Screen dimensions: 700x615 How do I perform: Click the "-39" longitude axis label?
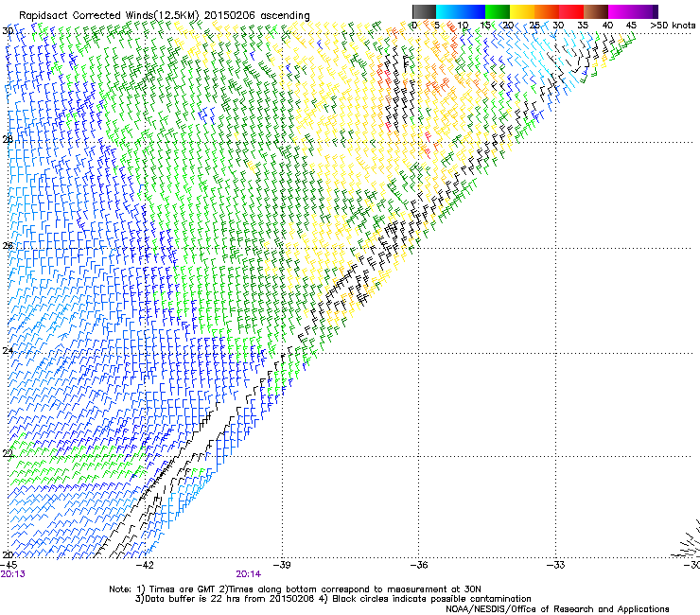tap(282, 565)
